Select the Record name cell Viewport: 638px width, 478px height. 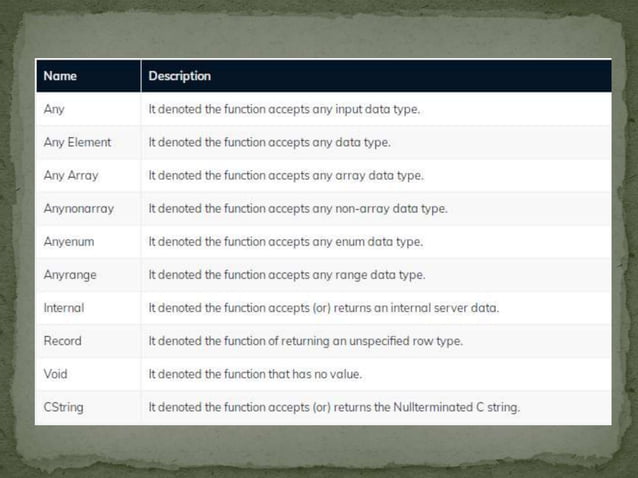click(x=88, y=341)
